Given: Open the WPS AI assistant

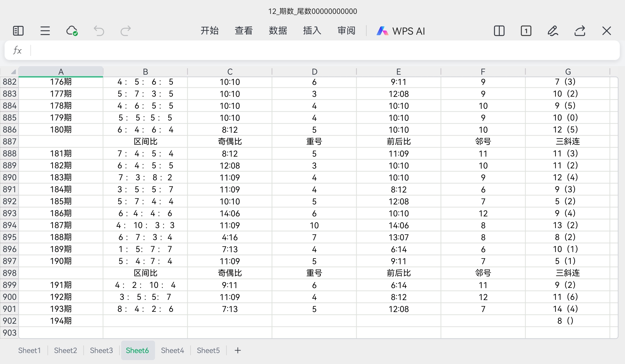Looking at the screenshot, I should [x=401, y=31].
